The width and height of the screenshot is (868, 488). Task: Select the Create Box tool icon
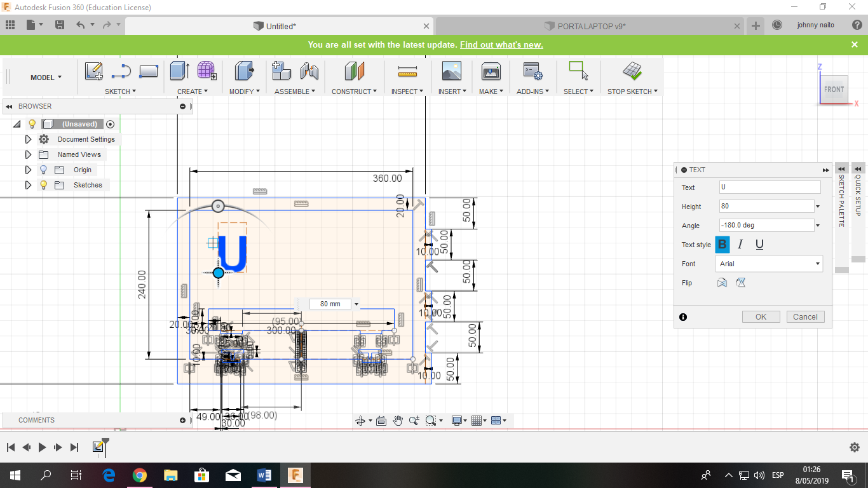pyautogui.click(x=180, y=71)
